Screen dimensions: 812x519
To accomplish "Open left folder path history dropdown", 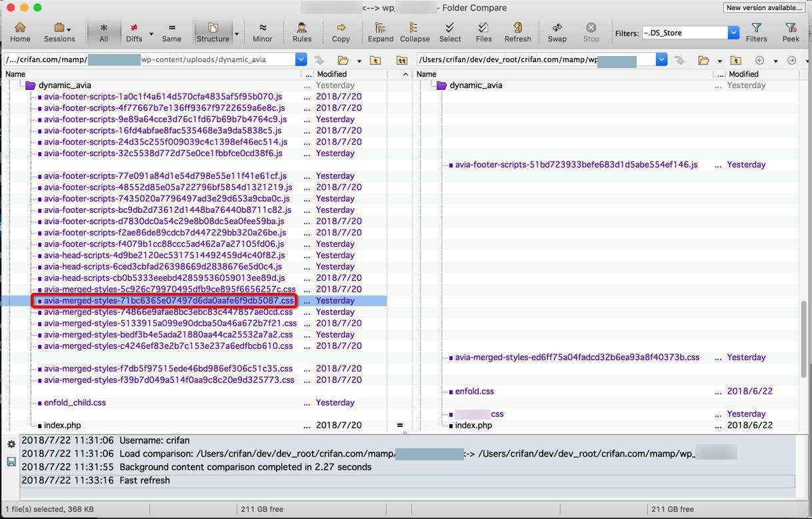I will (301, 59).
